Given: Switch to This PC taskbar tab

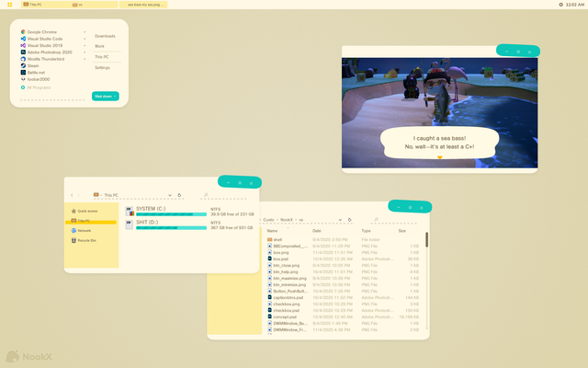Looking at the screenshot, I should click(45, 5).
